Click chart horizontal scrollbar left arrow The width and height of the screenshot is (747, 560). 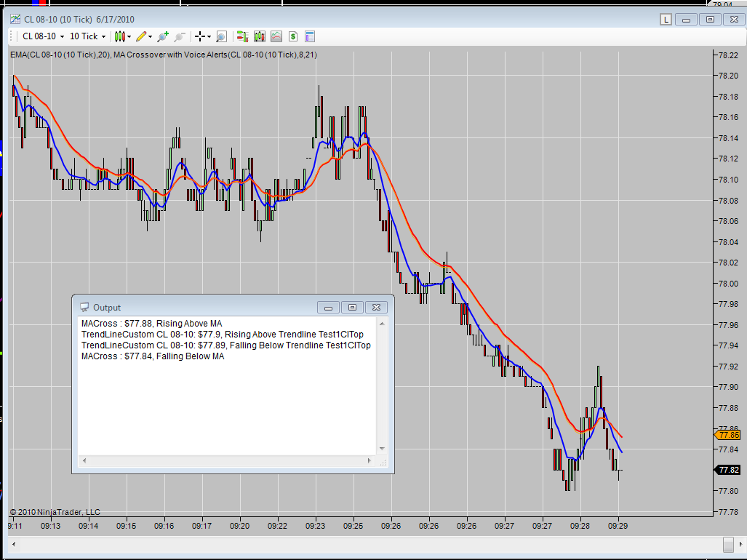click(14, 544)
